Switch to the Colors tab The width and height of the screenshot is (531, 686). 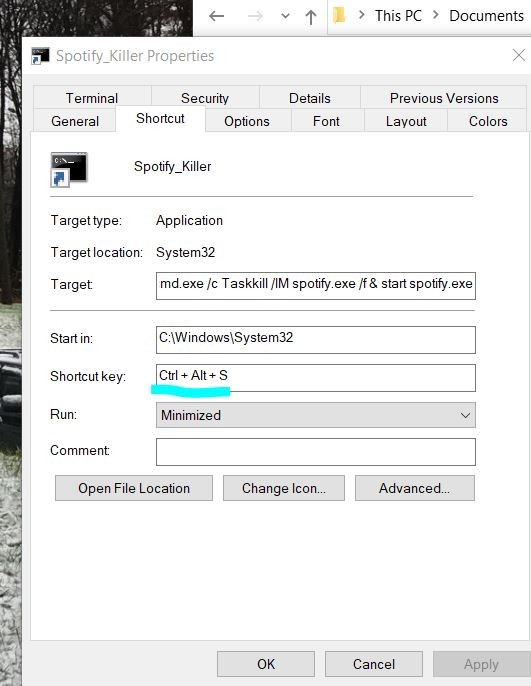(488, 121)
